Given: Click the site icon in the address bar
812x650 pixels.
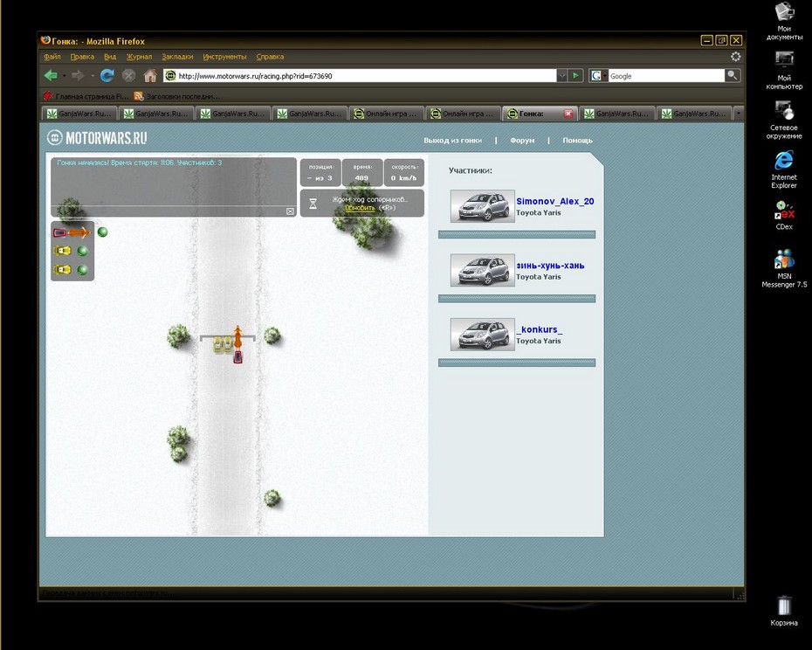Looking at the screenshot, I should click(170, 76).
